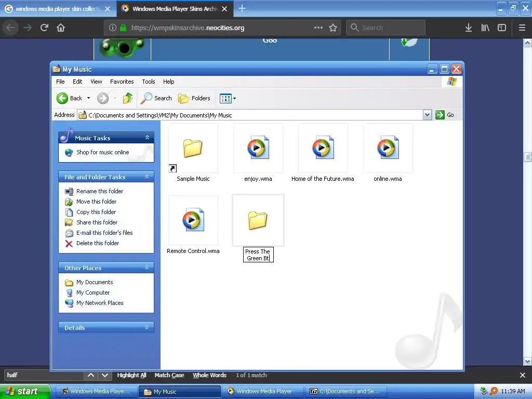Find previous match with up arrow
The height and width of the screenshot is (399, 532).
pos(91,375)
